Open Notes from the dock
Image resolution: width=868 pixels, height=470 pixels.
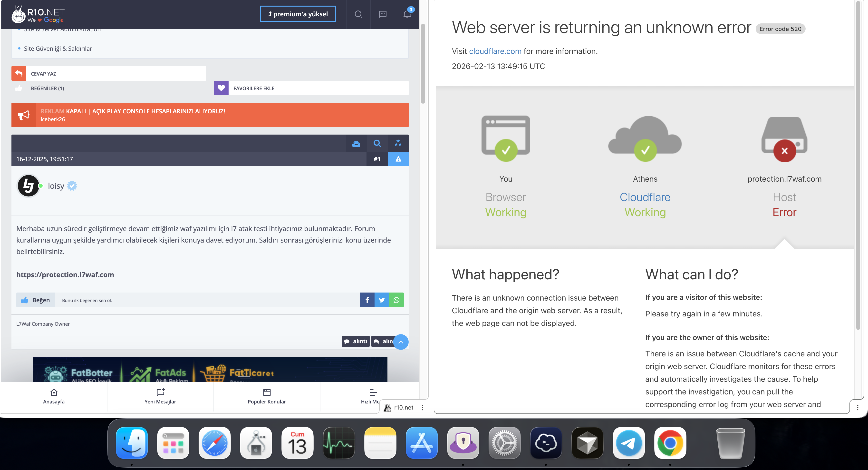380,443
